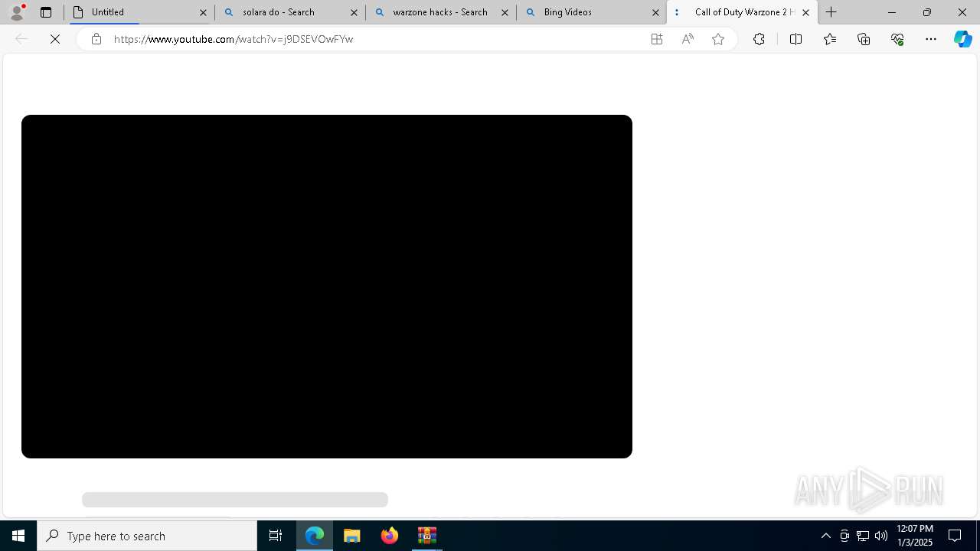Switch to the warzone hacks - Search tab
The height and width of the screenshot is (551, 980).
pos(441,12)
